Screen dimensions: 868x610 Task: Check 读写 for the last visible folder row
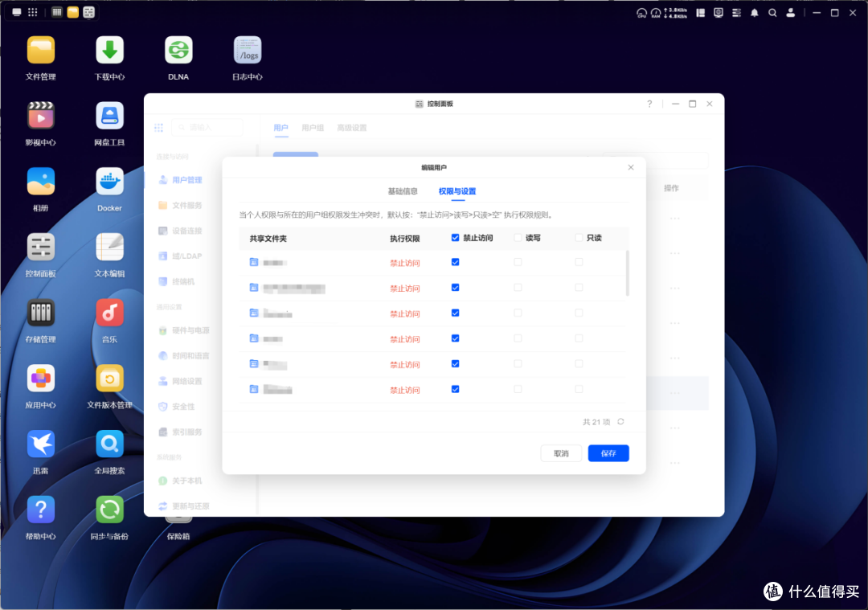click(518, 389)
